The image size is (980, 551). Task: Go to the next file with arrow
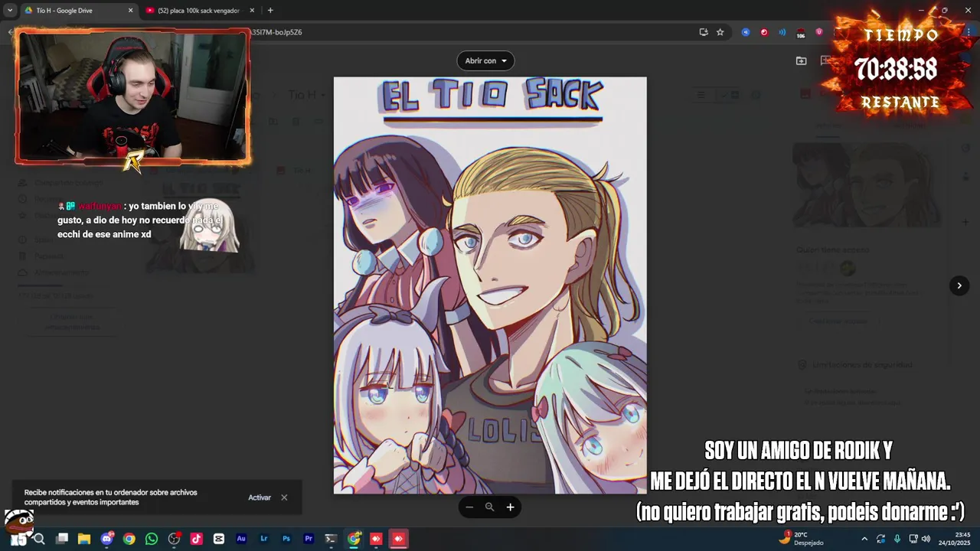[959, 285]
